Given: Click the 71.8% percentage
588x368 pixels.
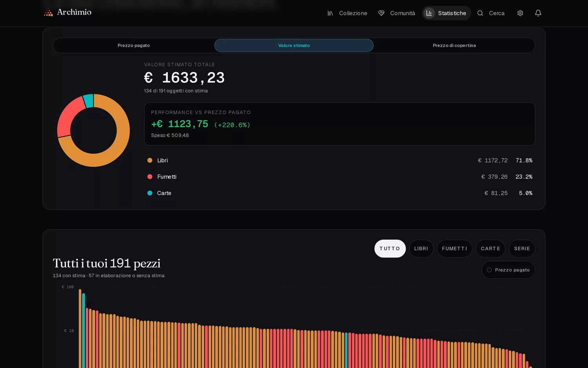Looking at the screenshot, I should coord(524,160).
